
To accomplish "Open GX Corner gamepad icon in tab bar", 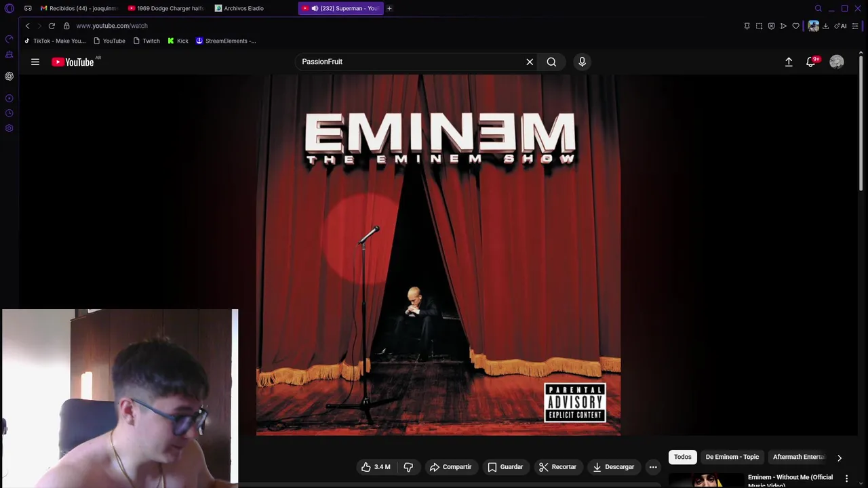I will tap(28, 8).
